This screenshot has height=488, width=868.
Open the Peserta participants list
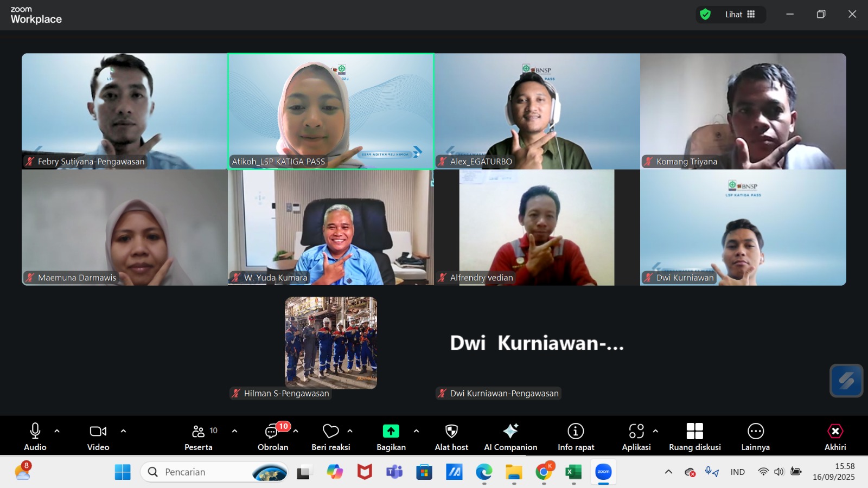(x=199, y=432)
